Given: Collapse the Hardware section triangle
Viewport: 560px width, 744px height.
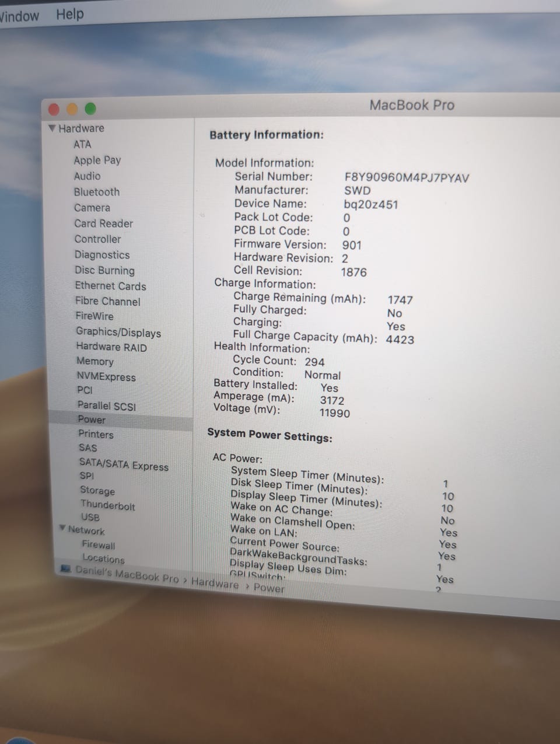Looking at the screenshot, I should coord(52,128).
